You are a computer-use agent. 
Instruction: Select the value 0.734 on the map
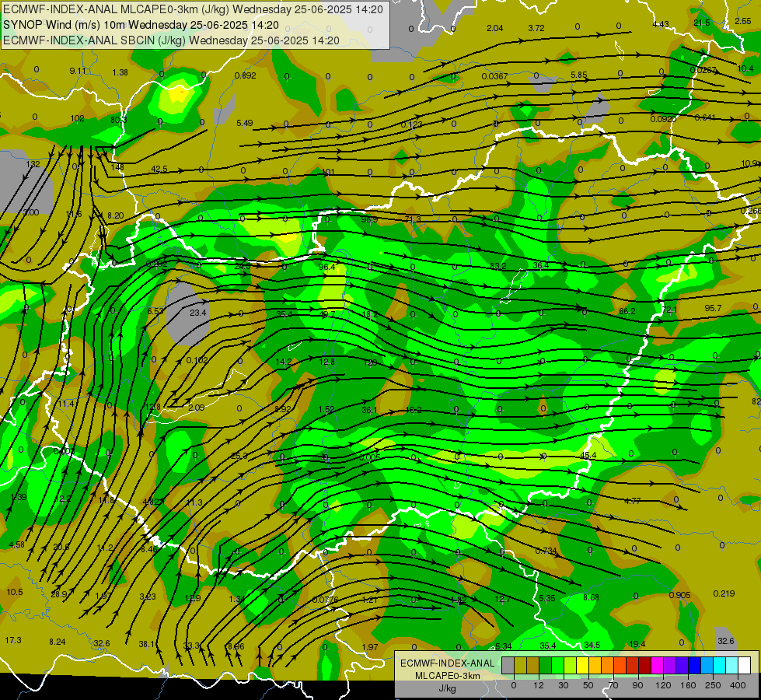pyautogui.click(x=546, y=551)
